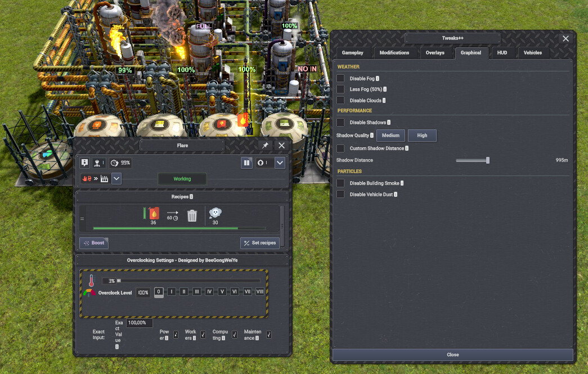This screenshot has width=588, height=374.
Task: Toggle the Computing checkbox
Action: pyautogui.click(x=235, y=335)
